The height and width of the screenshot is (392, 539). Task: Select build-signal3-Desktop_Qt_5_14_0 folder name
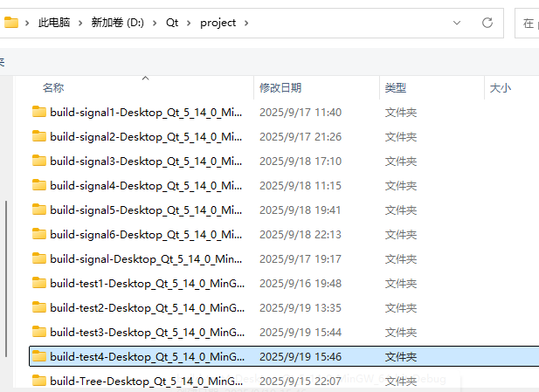[146, 162]
